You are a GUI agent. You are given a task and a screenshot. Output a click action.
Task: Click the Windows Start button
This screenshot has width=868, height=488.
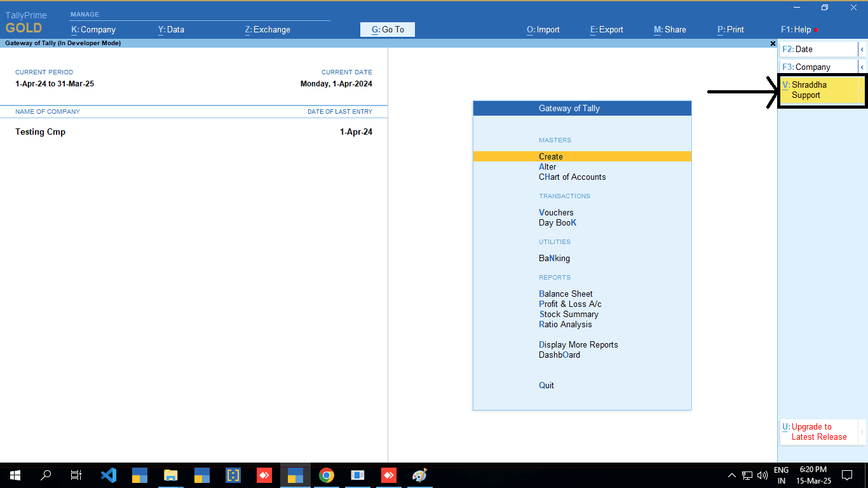coord(15,475)
